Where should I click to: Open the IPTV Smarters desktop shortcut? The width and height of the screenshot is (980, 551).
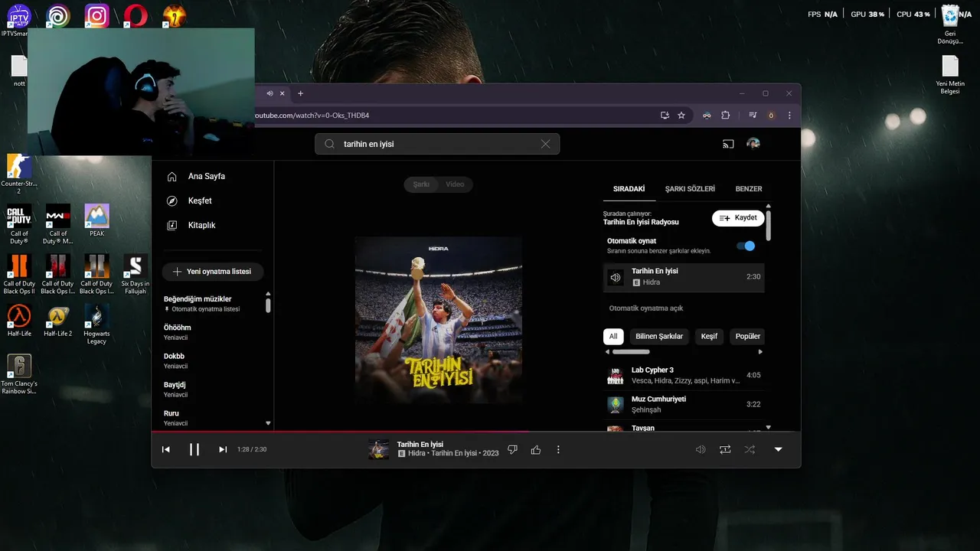click(18, 16)
